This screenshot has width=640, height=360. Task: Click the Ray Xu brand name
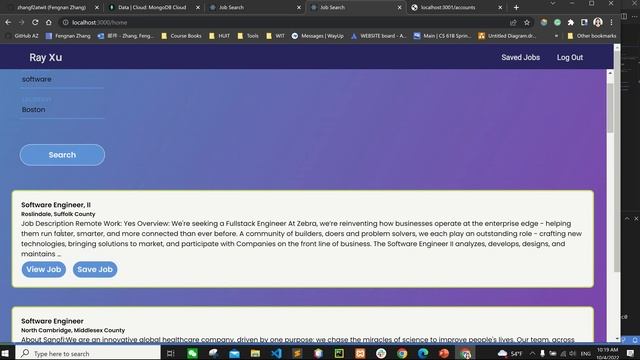click(x=46, y=58)
